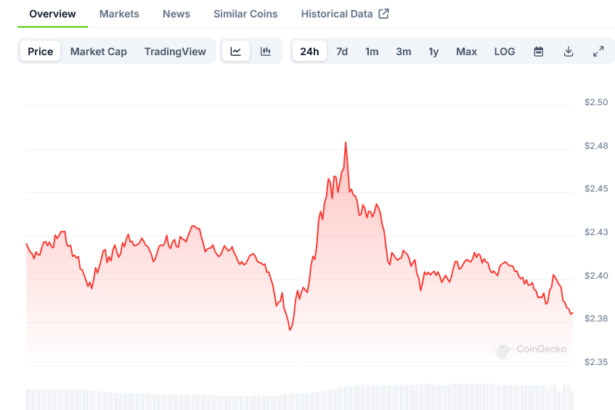View the Similar Coins tab
The width and height of the screenshot is (615, 410).
coord(245,14)
